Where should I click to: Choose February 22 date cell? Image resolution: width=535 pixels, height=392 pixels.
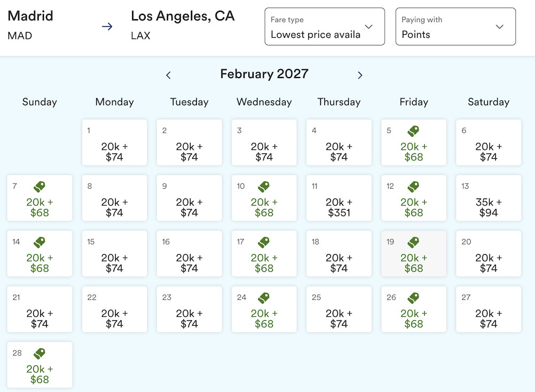pos(114,309)
